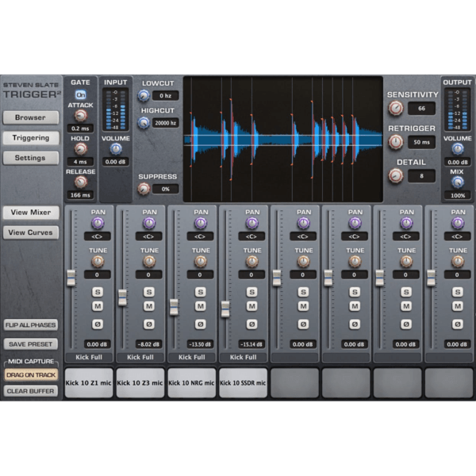Click the fourth channel volume fader handle
The width and height of the screenshot is (476, 476).
click(225, 308)
